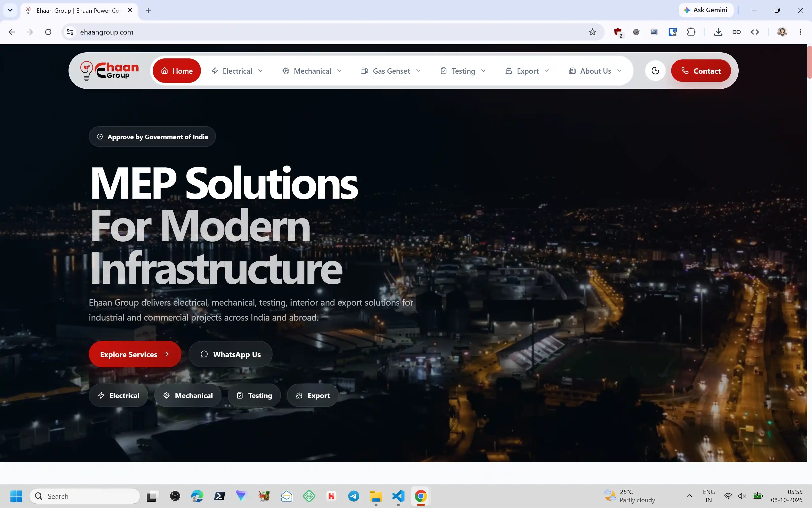Open Visual Studio Code from taskbar

398,496
